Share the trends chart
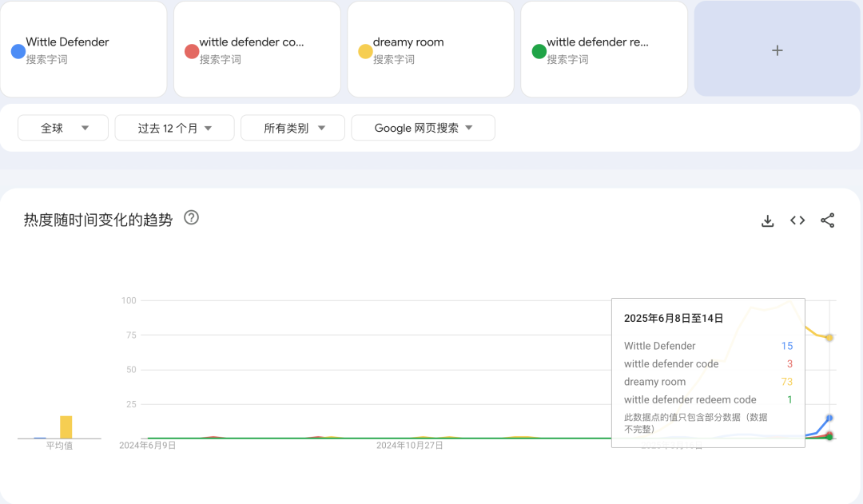863x504 pixels. coord(827,220)
